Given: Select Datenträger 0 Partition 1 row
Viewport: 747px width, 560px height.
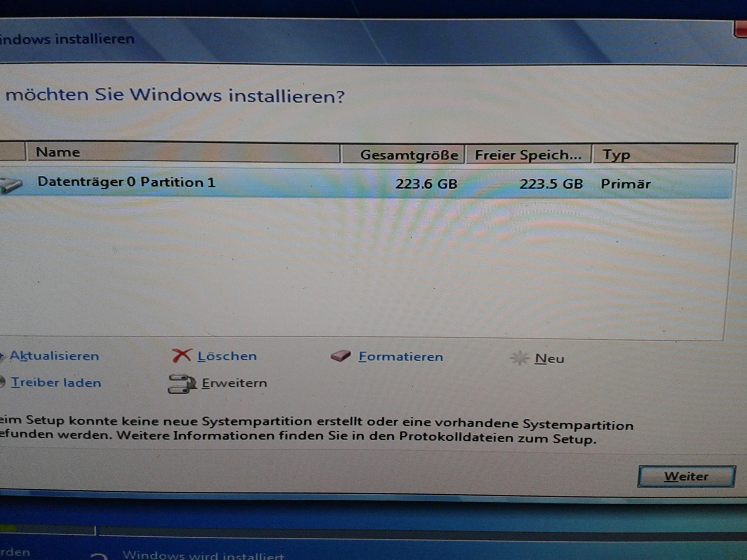Looking at the screenshot, I should click(x=126, y=182).
